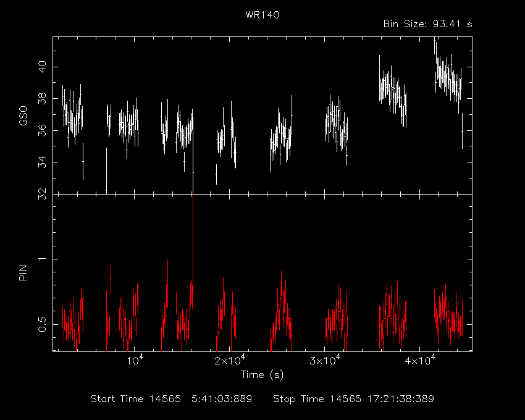This screenshot has height=420, width=525.
Task: Click the GSO y-axis label
Action: (x=23, y=115)
